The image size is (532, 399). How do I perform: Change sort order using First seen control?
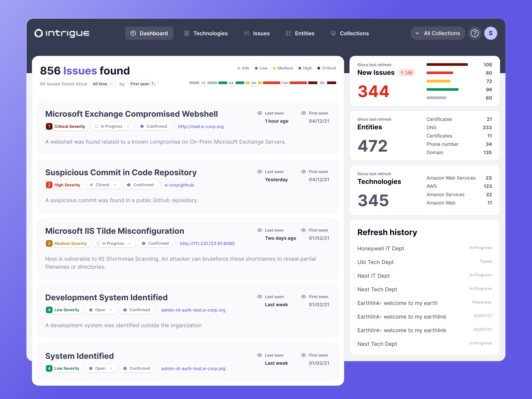click(x=143, y=84)
